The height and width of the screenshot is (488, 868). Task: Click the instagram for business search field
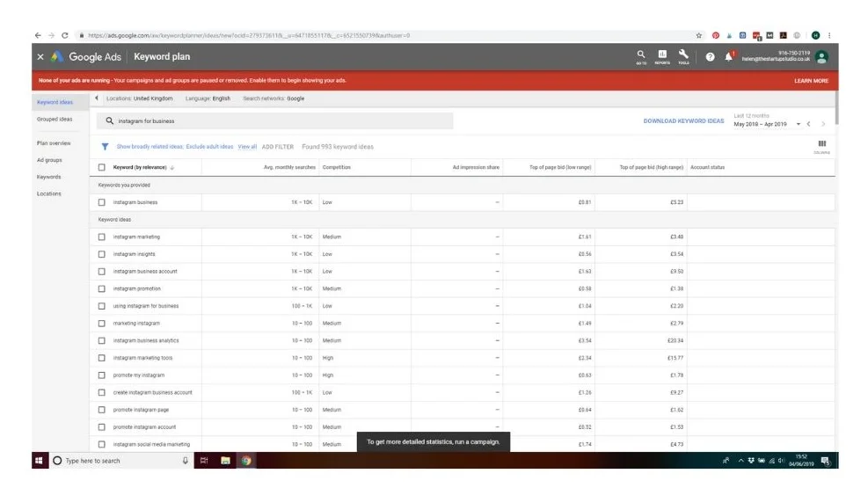tap(274, 120)
